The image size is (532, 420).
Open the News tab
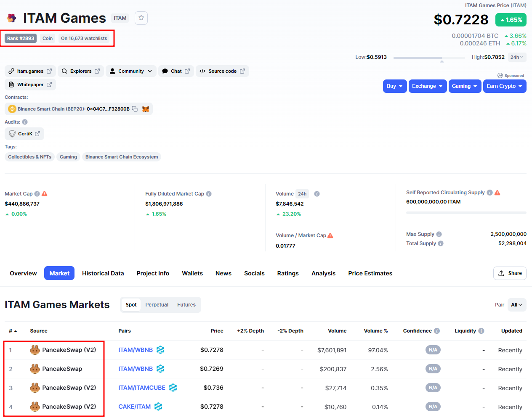pos(223,273)
